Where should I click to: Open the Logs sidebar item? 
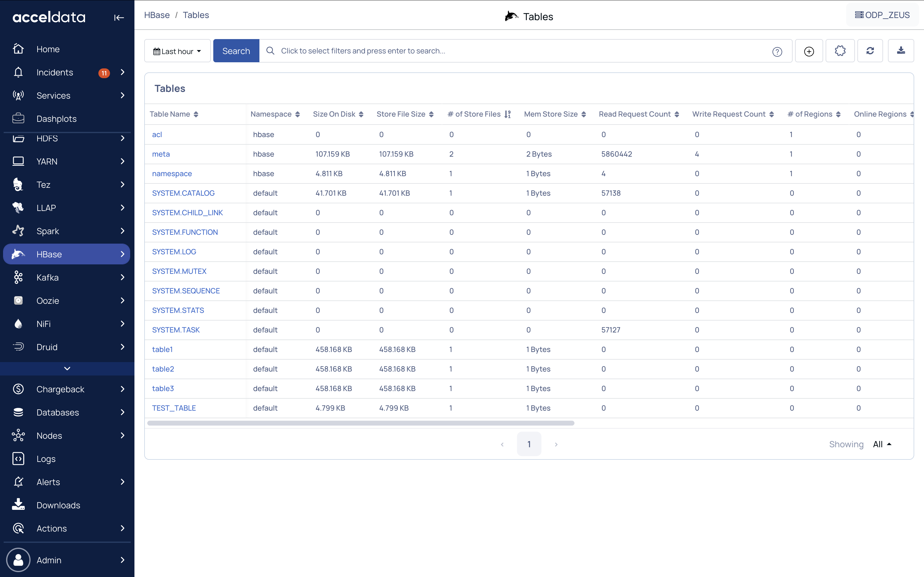pyautogui.click(x=46, y=459)
